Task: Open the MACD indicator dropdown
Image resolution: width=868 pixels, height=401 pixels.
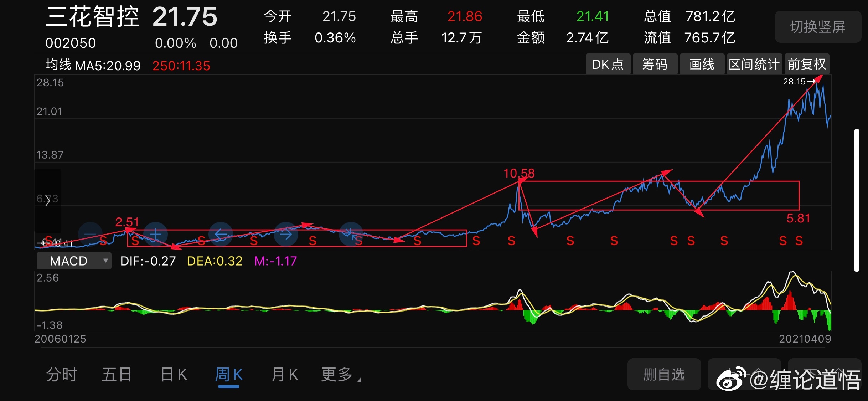Action: (74, 261)
